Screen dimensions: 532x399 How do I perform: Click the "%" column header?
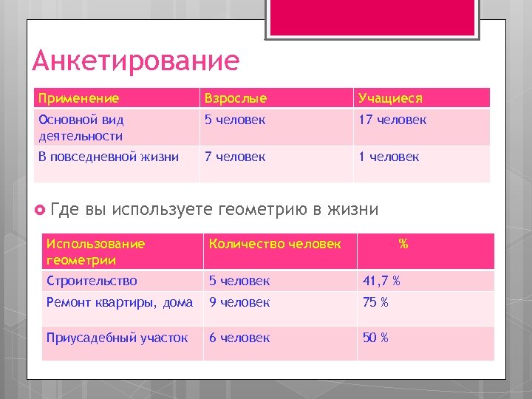(x=426, y=252)
